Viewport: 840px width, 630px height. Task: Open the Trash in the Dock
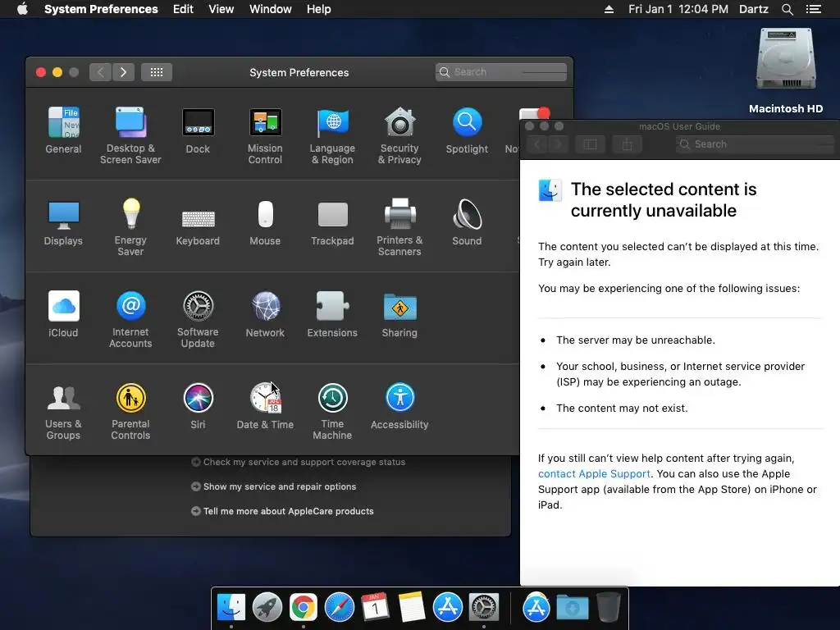pos(608,607)
